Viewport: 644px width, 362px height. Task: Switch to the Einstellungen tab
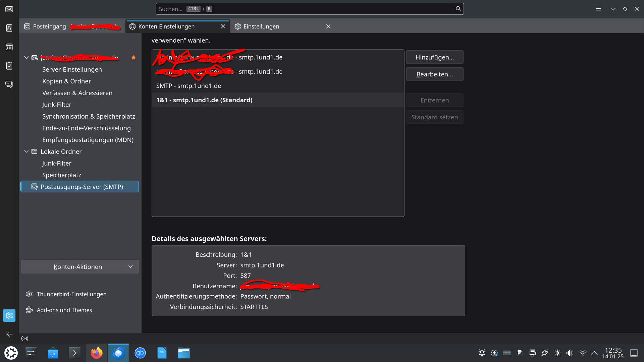(x=261, y=26)
